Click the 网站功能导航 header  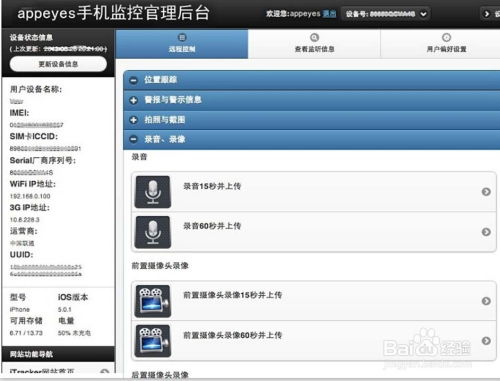click(x=58, y=354)
